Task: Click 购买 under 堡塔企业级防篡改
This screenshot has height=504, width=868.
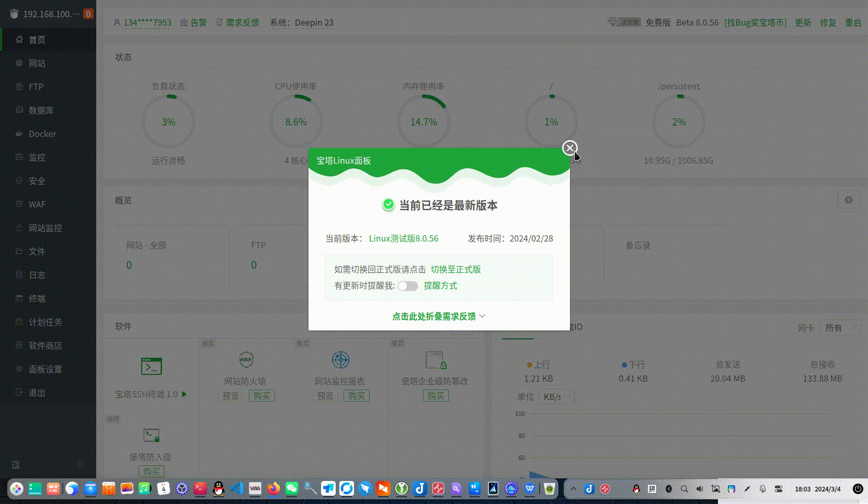Action: (x=436, y=396)
